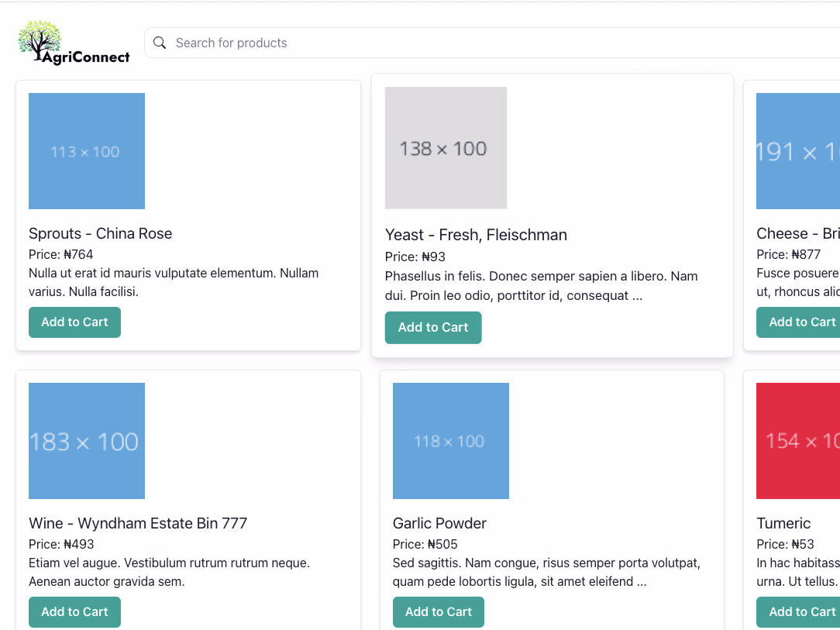Viewport: 840px width, 630px height.
Task: Click the Sprouts - China Rose placeholder image
Action: [x=86, y=150]
